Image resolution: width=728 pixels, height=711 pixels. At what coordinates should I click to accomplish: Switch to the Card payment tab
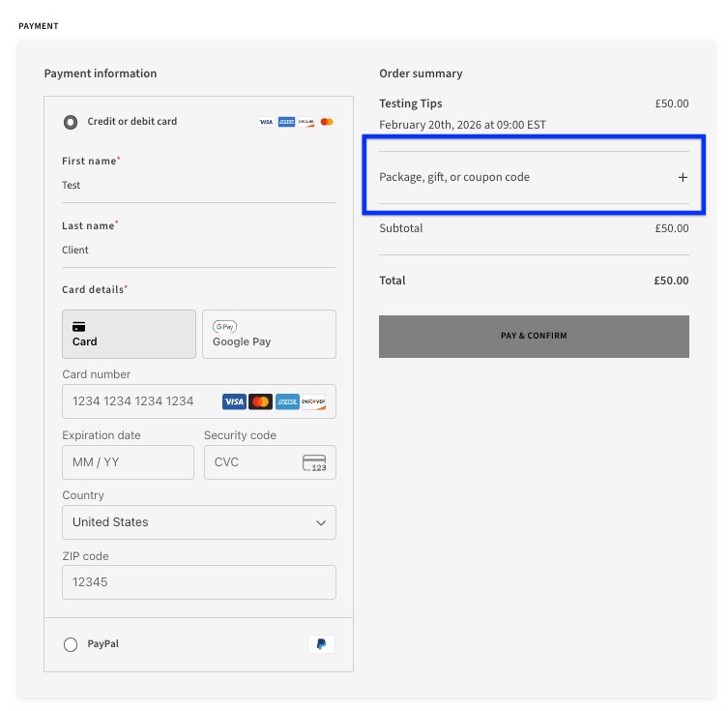click(129, 335)
